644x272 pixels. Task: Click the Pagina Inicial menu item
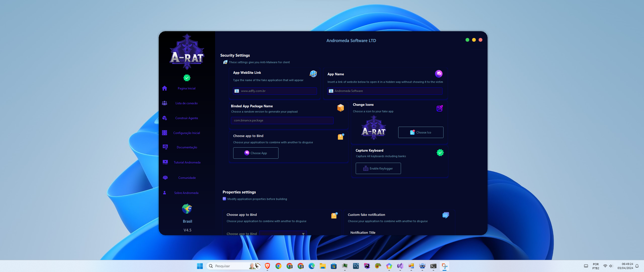coord(186,88)
